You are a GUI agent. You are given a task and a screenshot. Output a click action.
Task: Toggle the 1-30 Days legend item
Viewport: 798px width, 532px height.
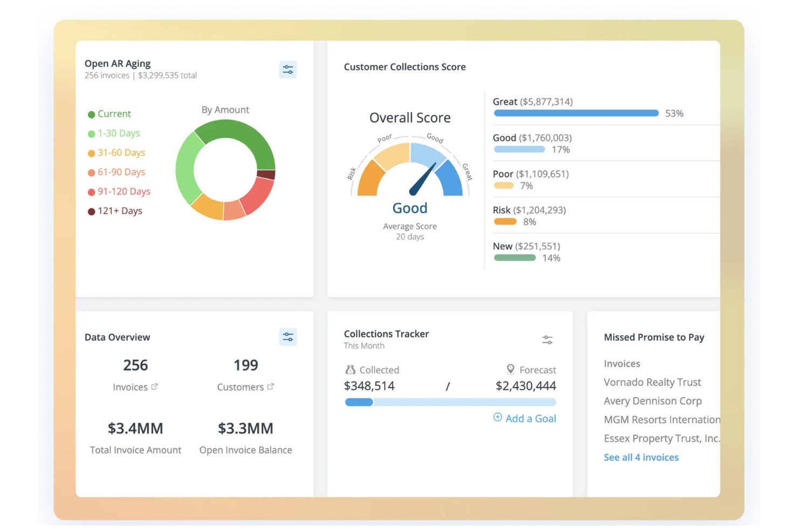[x=114, y=133]
